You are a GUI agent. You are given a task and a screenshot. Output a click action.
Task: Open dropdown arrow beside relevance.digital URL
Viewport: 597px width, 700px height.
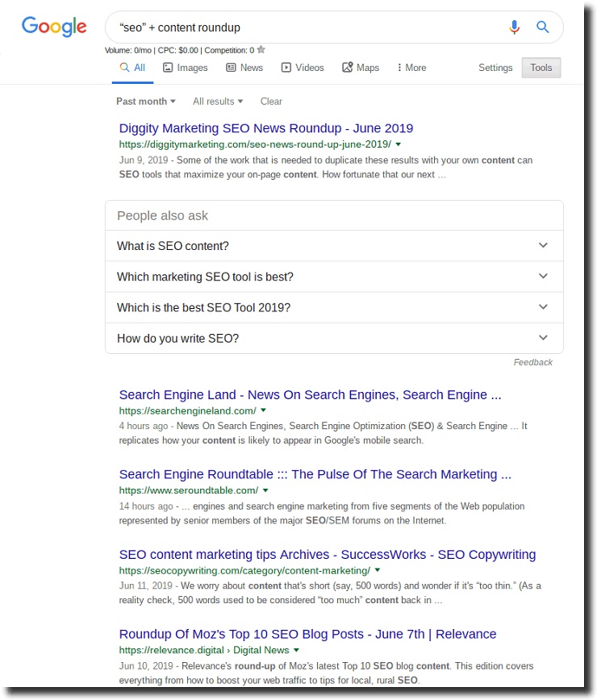coord(297,650)
